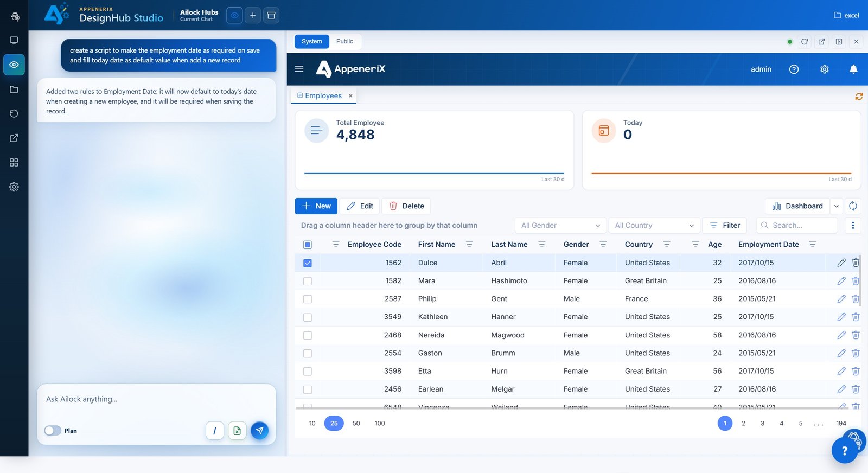Open the apps grid sidebar icon
The width and height of the screenshot is (868, 473).
click(x=14, y=162)
